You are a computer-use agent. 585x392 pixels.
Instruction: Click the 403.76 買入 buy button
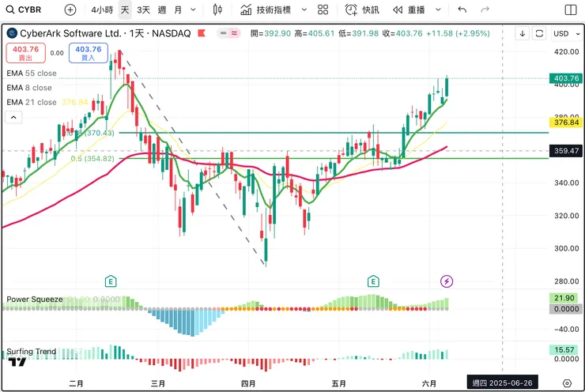(x=89, y=53)
